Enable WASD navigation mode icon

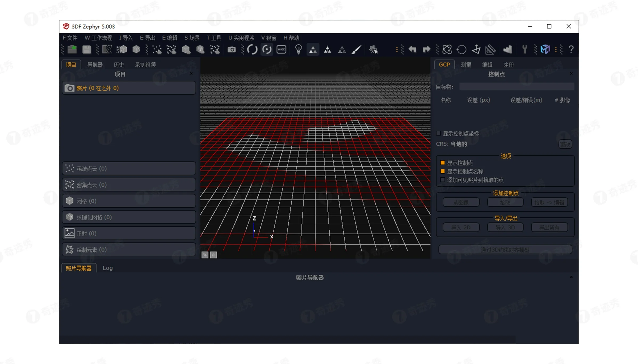[281, 49]
